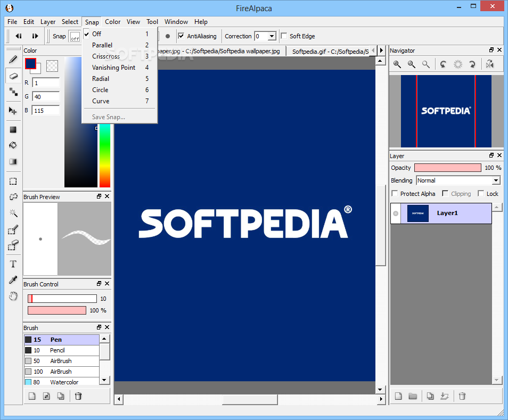Undock the Navigator panel
This screenshot has height=420, width=508.
[491, 50]
